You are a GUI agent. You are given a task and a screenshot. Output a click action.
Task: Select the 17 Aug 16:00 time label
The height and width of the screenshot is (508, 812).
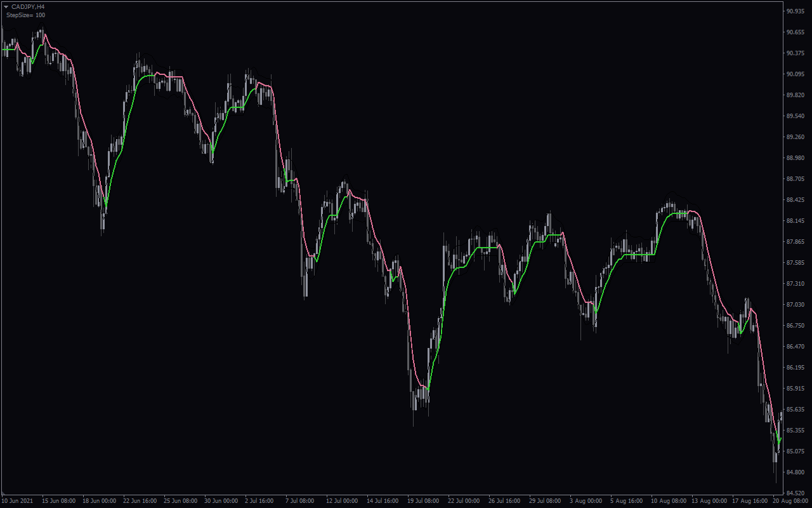coord(749,501)
